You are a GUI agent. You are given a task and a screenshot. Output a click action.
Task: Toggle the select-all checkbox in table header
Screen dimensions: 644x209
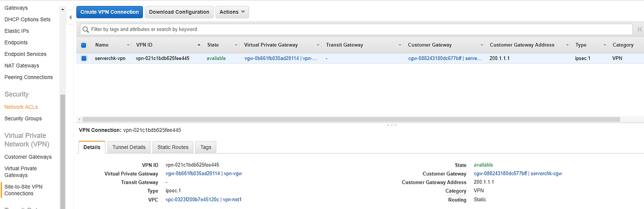click(84, 45)
